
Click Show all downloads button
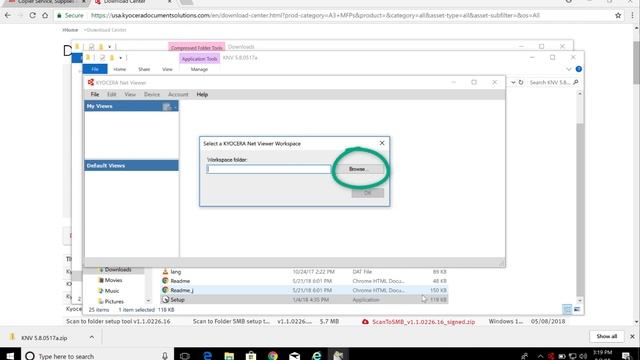pyautogui.click(x=607, y=336)
